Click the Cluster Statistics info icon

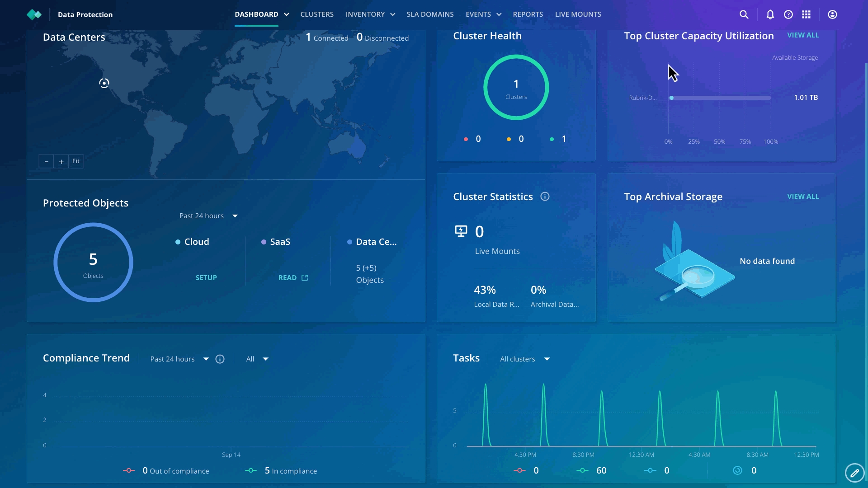[x=545, y=197]
